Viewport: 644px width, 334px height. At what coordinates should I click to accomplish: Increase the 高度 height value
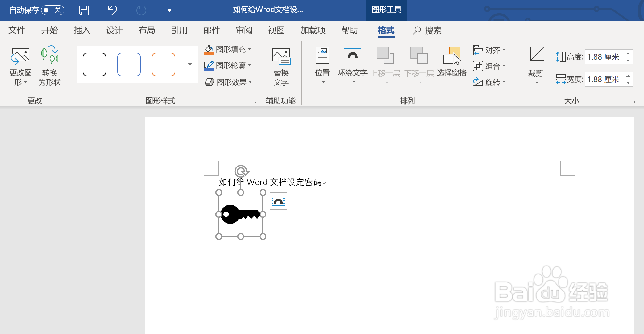pyautogui.click(x=628, y=53)
